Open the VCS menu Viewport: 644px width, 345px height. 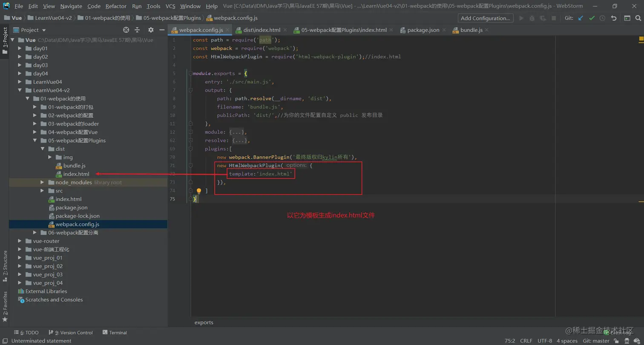(x=170, y=6)
